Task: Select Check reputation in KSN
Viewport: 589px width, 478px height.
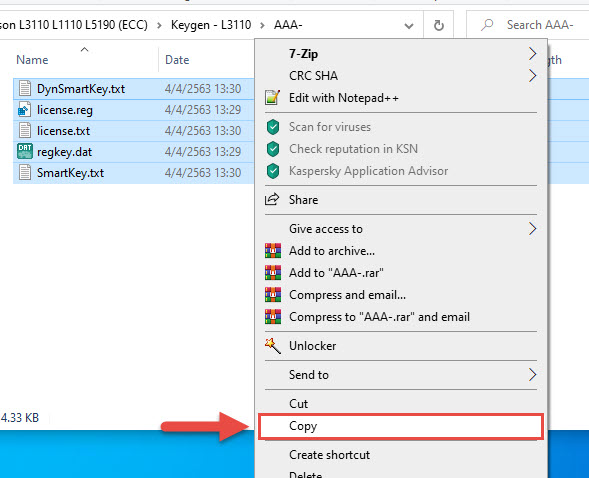Action: (401, 149)
